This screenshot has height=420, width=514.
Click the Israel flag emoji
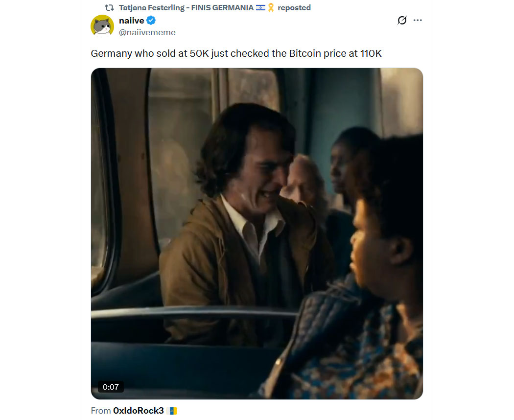[260, 8]
